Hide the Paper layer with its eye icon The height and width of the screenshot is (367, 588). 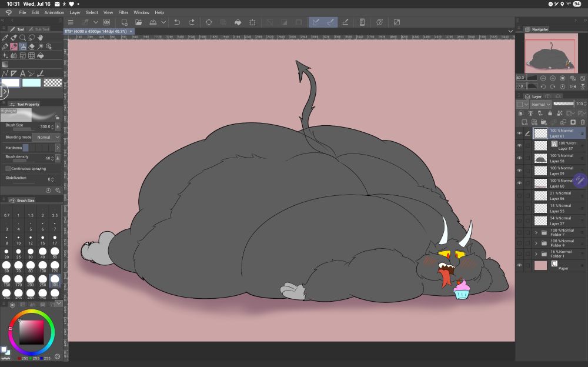coord(519,265)
